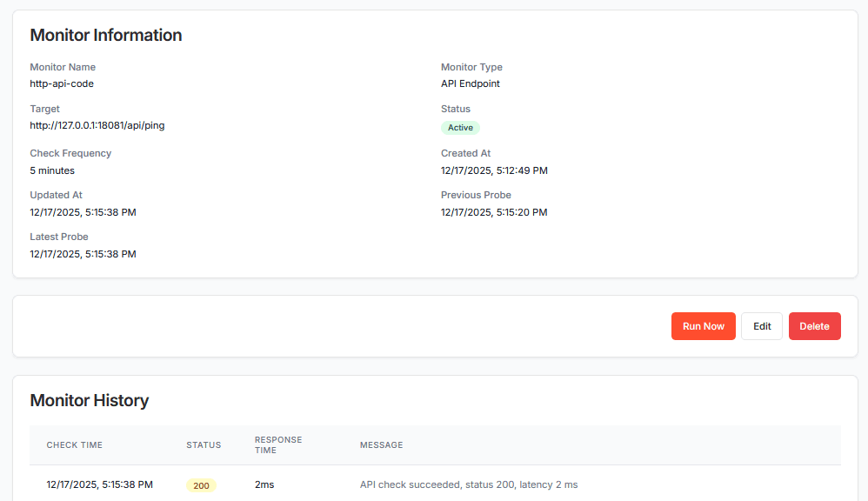The height and width of the screenshot is (501, 868).
Task: Click the Created At timestamp
Action: pyautogui.click(x=494, y=170)
